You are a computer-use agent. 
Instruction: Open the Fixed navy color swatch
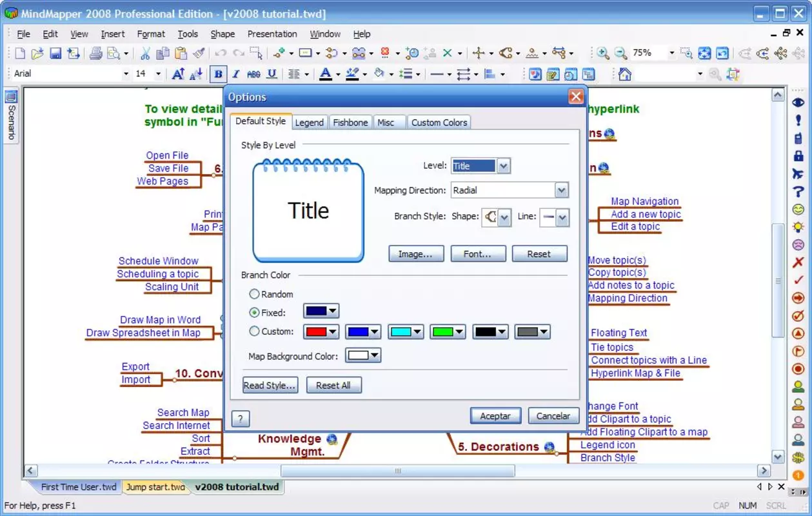tap(321, 312)
